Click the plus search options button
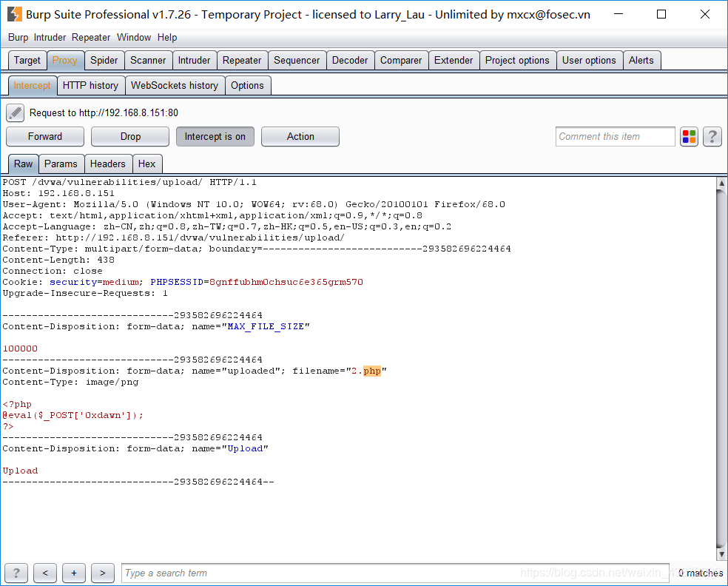Viewport: 728px width, 586px height. pyautogui.click(x=74, y=573)
